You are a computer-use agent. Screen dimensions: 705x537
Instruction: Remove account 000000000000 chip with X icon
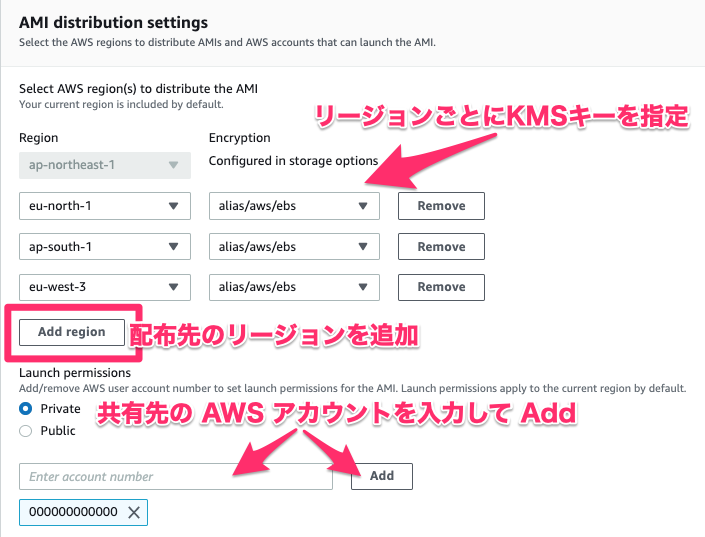(134, 513)
